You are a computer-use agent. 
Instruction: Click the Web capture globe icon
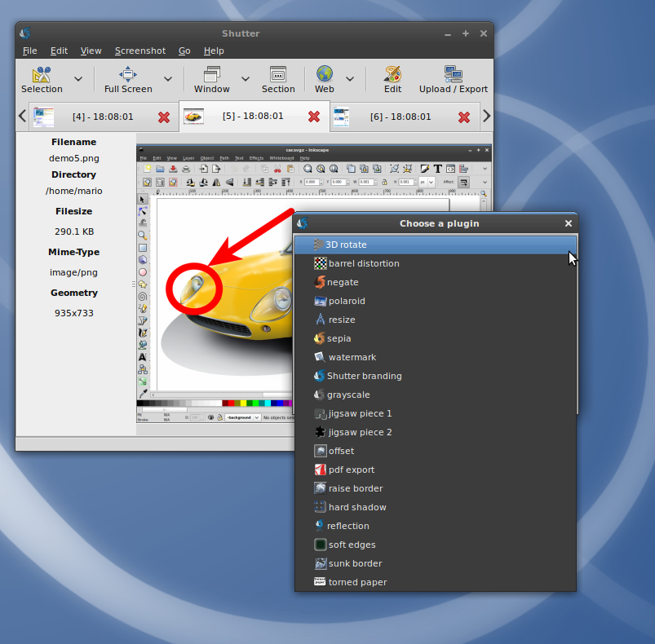click(325, 74)
